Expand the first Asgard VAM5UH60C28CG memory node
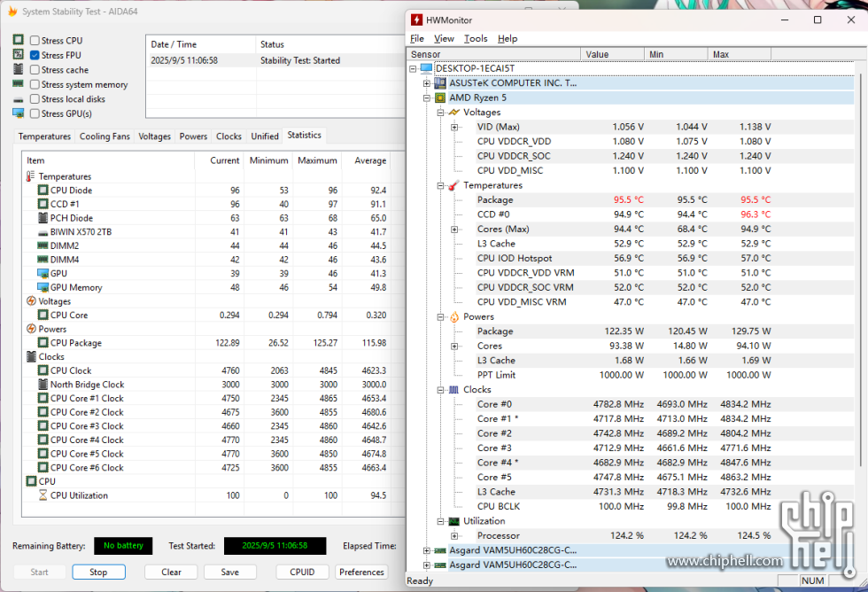Screen dimensions: 868x592 click(427, 550)
